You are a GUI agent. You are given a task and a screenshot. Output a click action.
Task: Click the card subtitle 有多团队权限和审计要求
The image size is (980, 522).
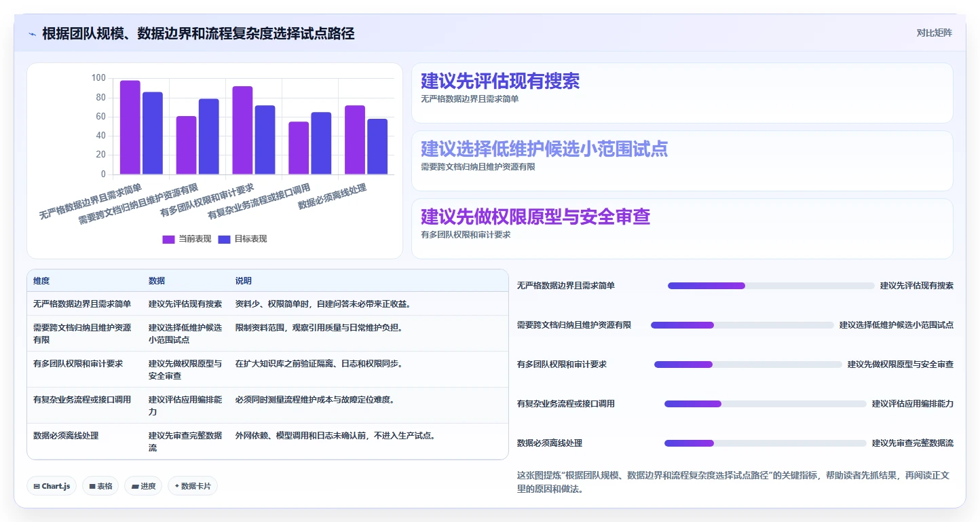(466, 235)
